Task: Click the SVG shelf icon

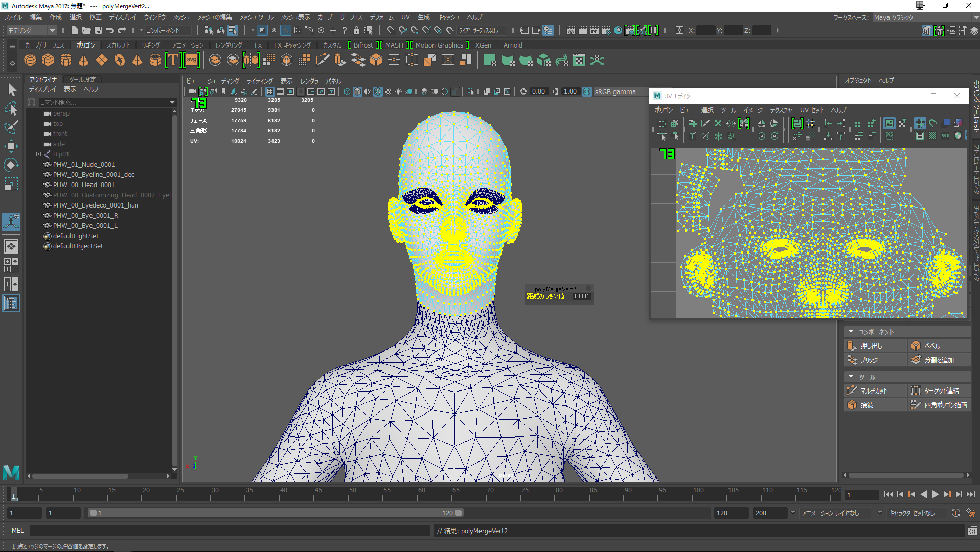Action: pos(192,60)
